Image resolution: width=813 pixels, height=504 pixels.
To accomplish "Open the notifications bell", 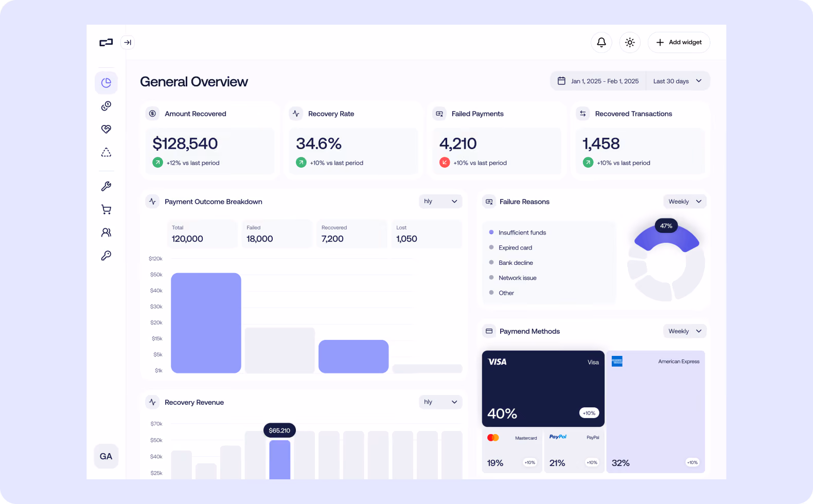I will [602, 42].
